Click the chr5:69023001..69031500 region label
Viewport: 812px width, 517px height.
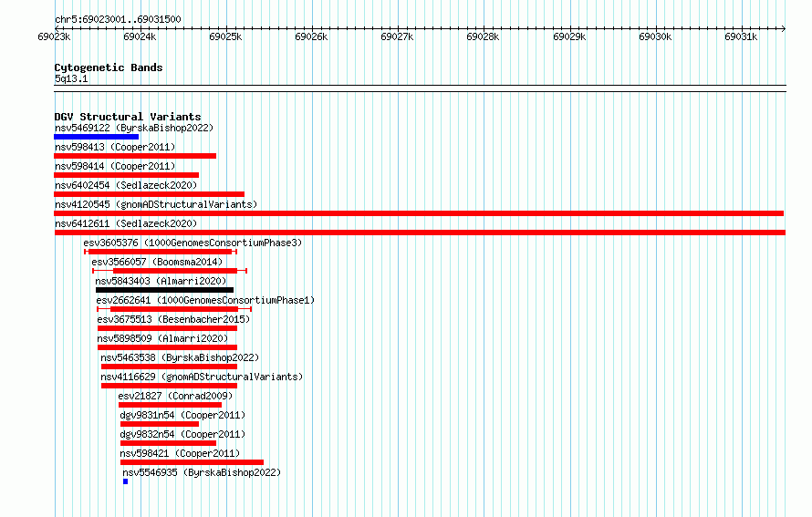tap(118, 20)
